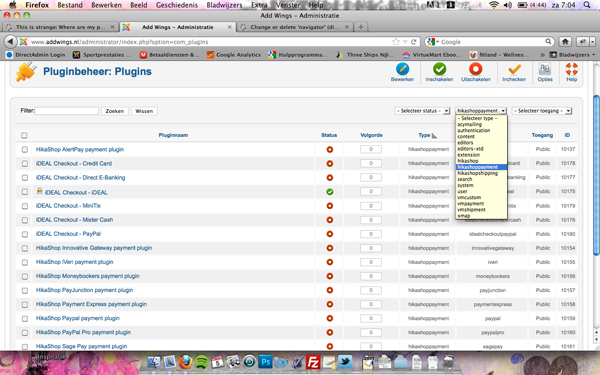Open the iDEAL Checkout - iDEAL plugin link
Image resolution: width=600 pixels, height=375 pixels.
76,192
